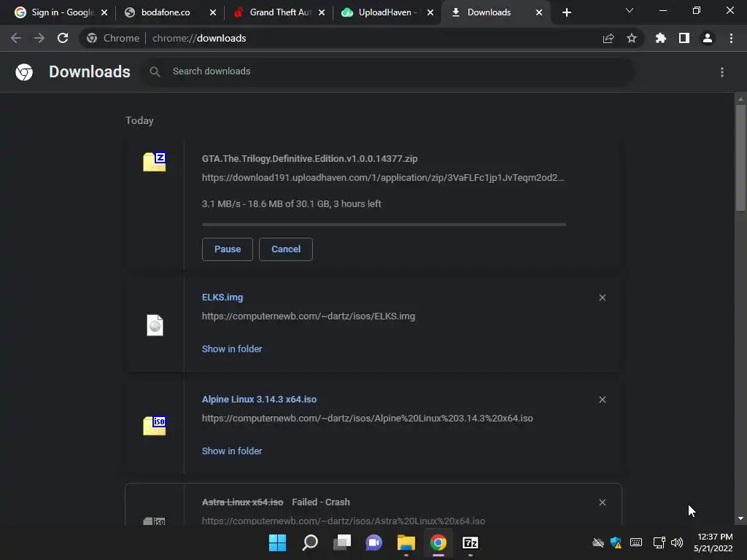This screenshot has width=747, height=560.
Task: Close the Grand Theft Auto tab
Action: pos(322,13)
